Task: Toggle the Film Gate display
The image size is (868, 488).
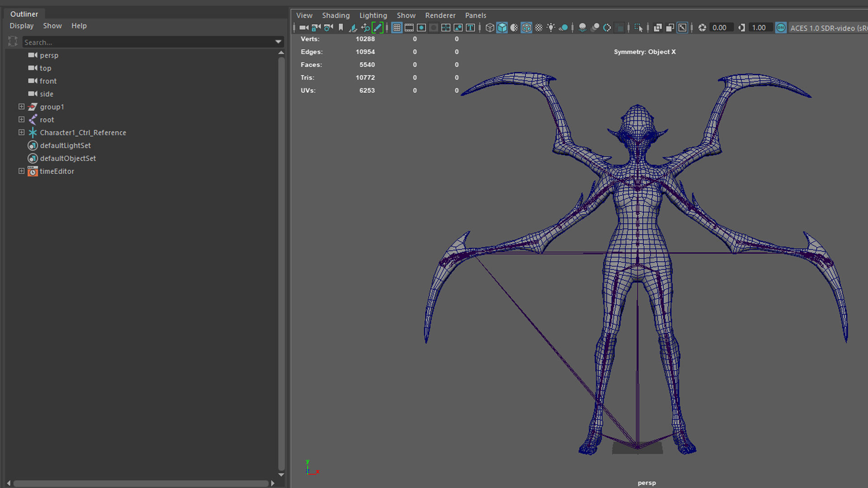Action: click(x=409, y=28)
